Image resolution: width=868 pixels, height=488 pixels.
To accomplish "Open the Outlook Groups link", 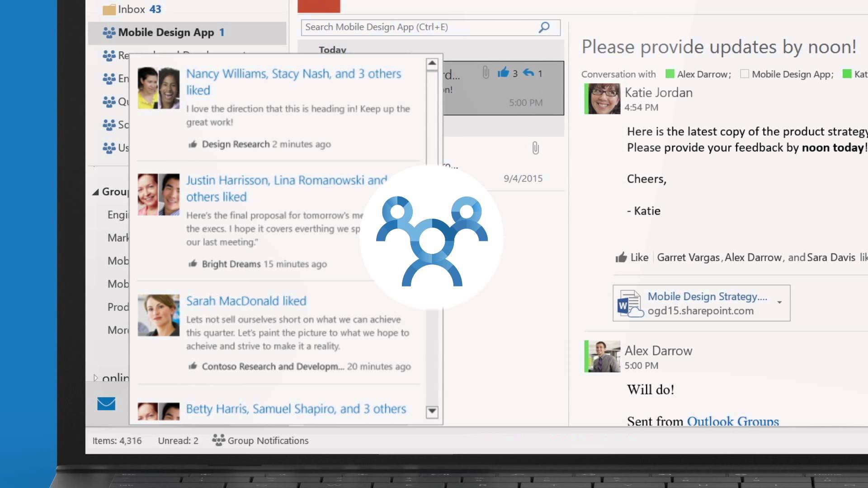I will (x=732, y=421).
